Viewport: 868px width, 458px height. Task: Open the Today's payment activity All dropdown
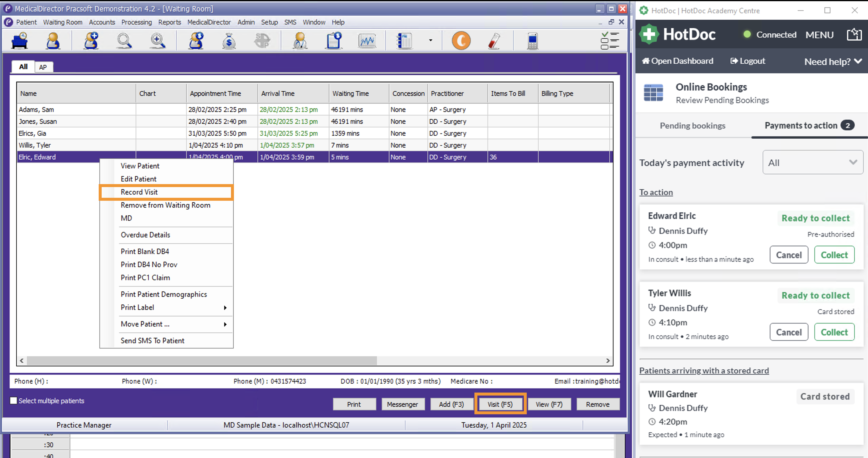tap(812, 162)
